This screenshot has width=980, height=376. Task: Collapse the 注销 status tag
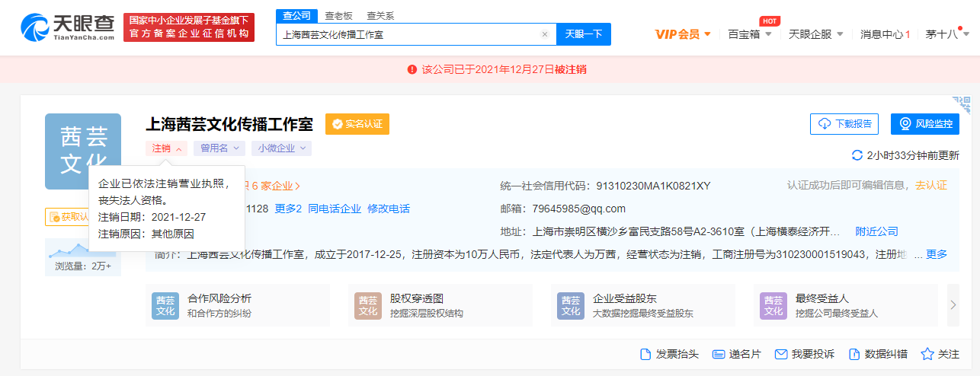click(x=166, y=148)
